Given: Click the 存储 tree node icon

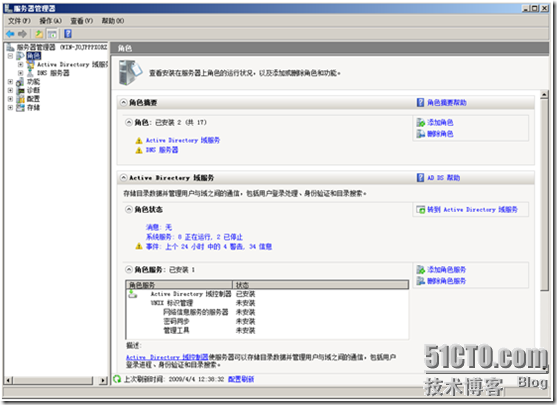Looking at the screenshot, I should pyautogui.click(x=21, y=107).
